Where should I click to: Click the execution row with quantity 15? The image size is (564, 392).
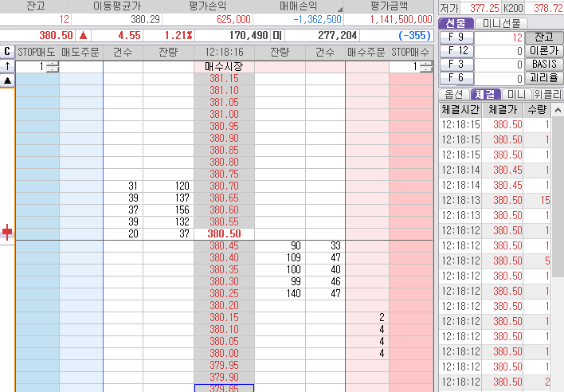pyautogui.click(x=495, y=200)
